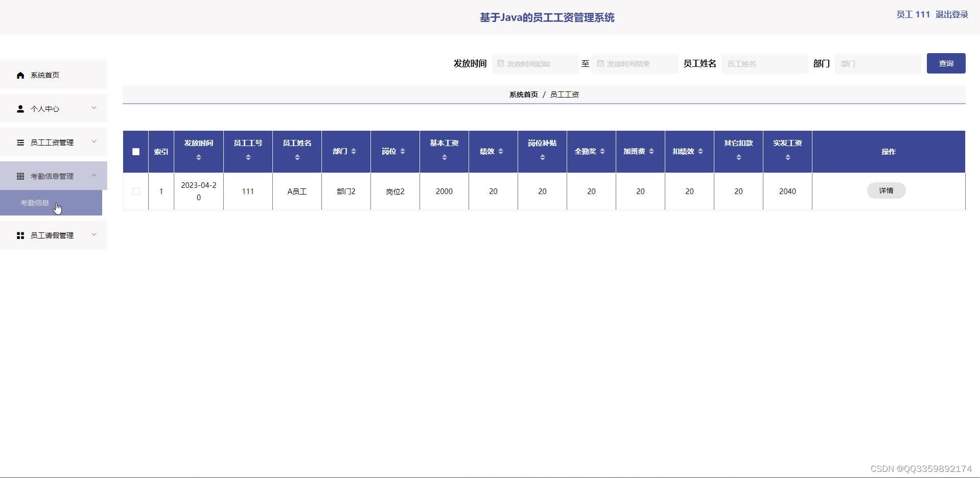This screenshot has width=980, height=478.
Task: Click the 基于Java的员工工资管理系统 title
Action: click(547, 17)
